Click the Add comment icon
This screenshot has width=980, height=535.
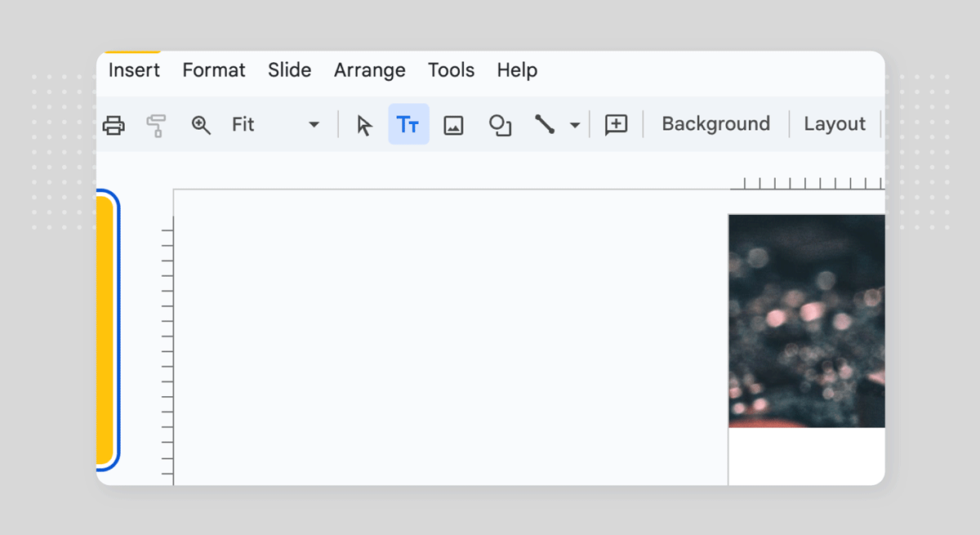(616, 125)
